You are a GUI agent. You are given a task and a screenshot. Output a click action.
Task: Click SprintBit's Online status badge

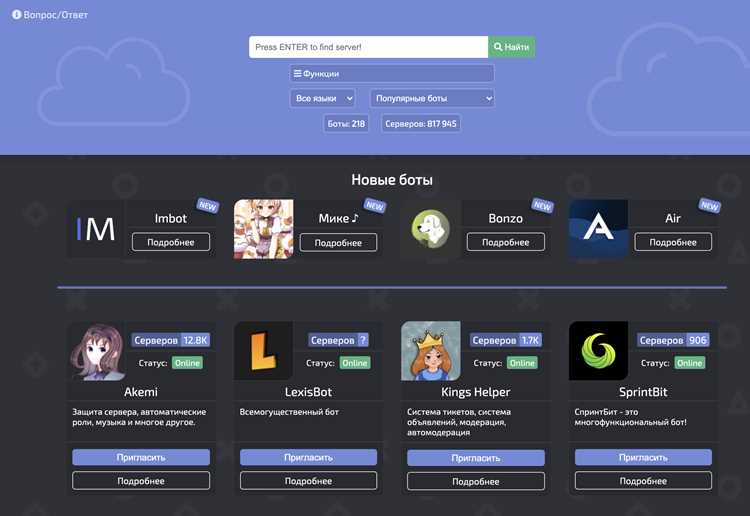pos(689,363)
